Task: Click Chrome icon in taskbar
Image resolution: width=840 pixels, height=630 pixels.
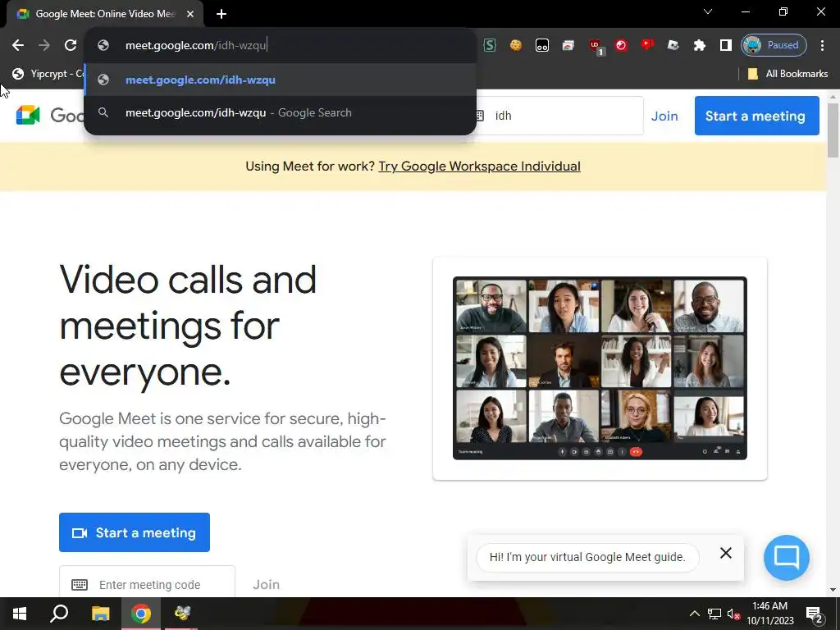Action: 141,614
